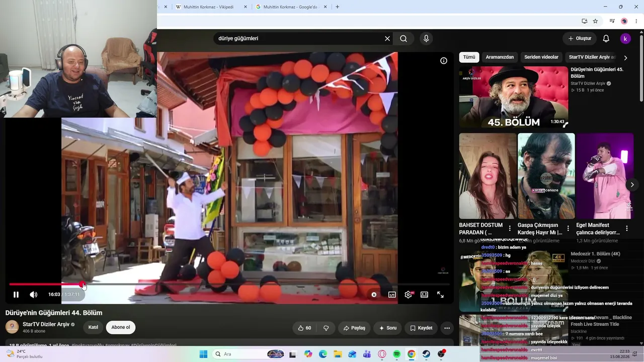
Task: Open Chrome media controls icon
Action: coord(612,21)
